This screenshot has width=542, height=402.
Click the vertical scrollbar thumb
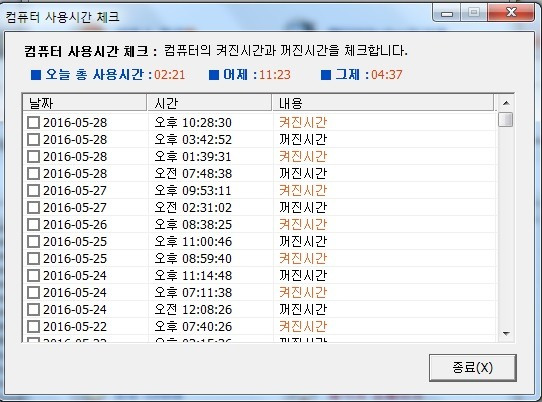[x=506, y=120]
